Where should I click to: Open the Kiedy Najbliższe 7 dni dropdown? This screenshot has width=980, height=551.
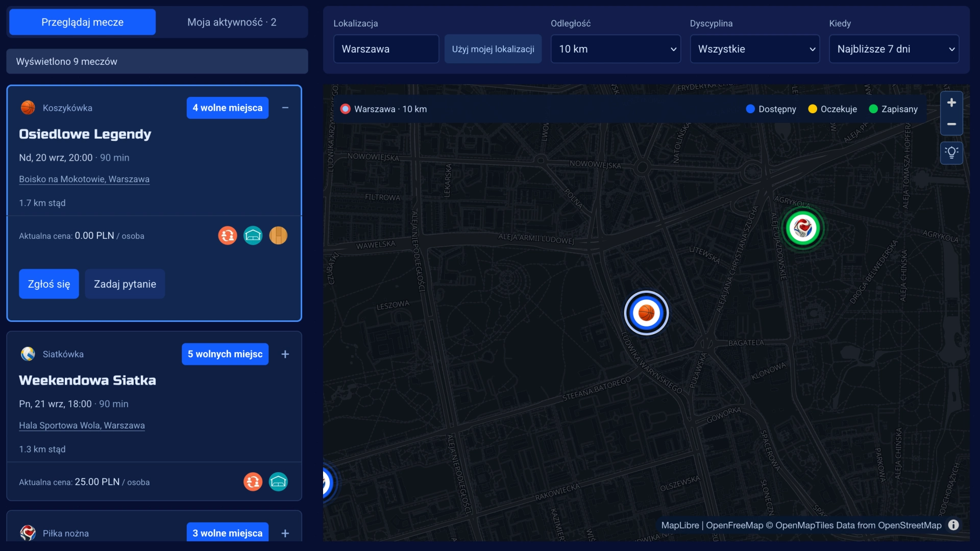(x=894, y=49)
